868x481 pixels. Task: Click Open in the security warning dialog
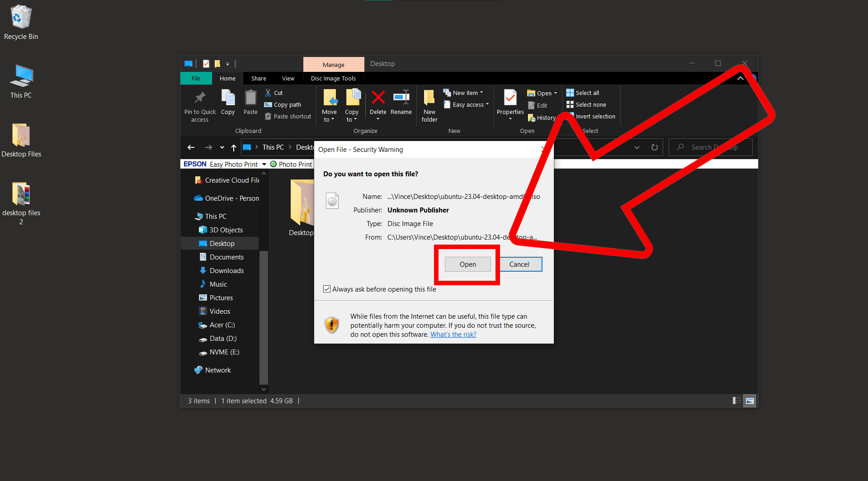(467, 264)
